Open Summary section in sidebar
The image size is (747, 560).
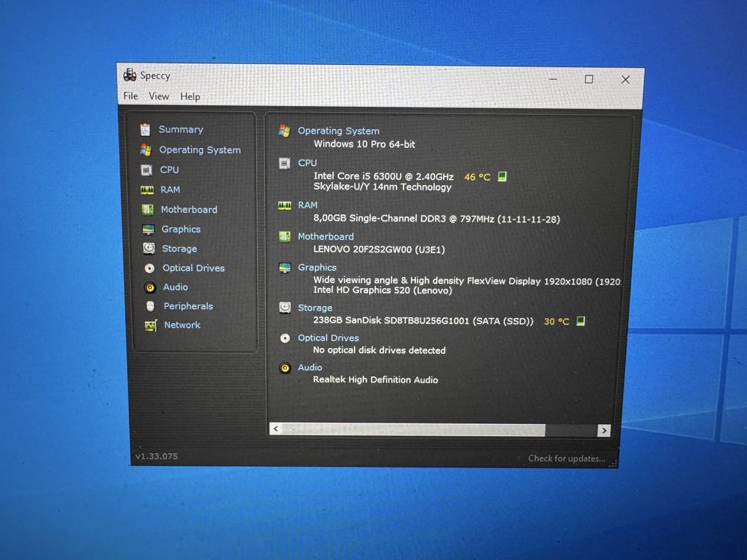tap(181, 129)
